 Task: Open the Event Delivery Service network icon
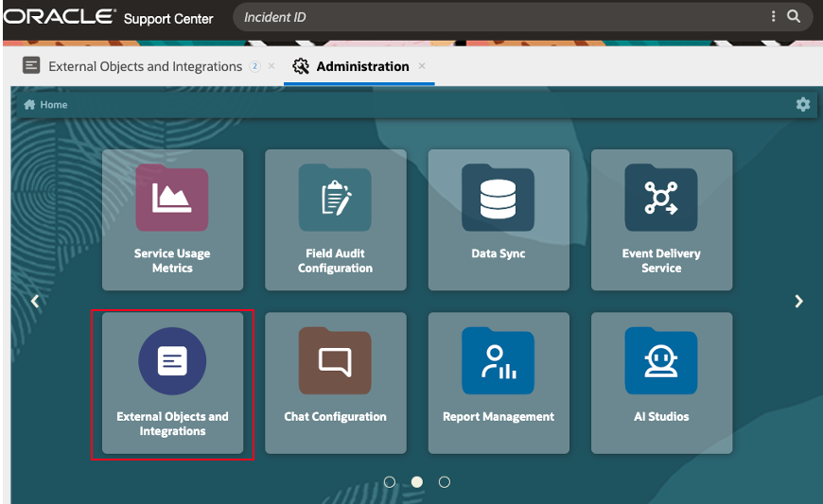[661, 198]
